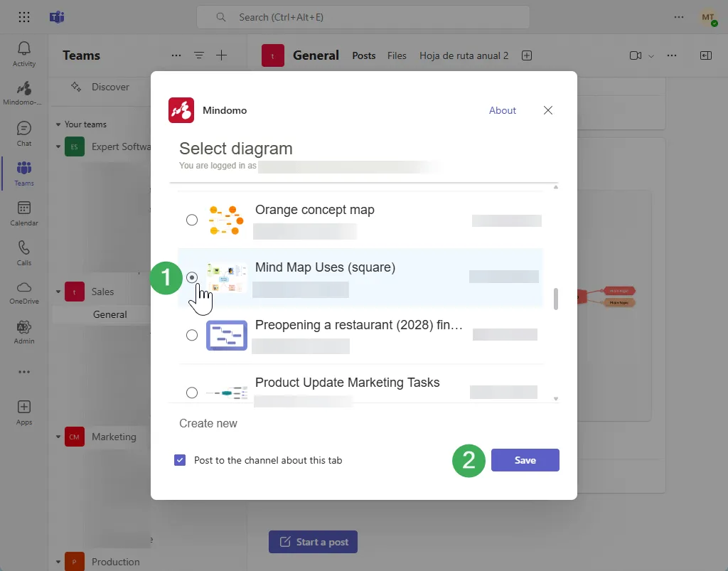Collapse the Sales team arrow
The width and height of the screenshot is (728, 571).
pos(58,292)
